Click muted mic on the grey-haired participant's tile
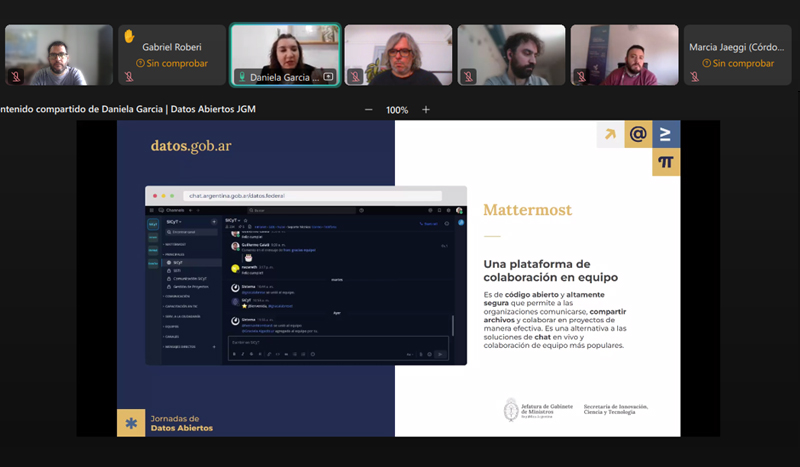 click(x=355, y=77)
